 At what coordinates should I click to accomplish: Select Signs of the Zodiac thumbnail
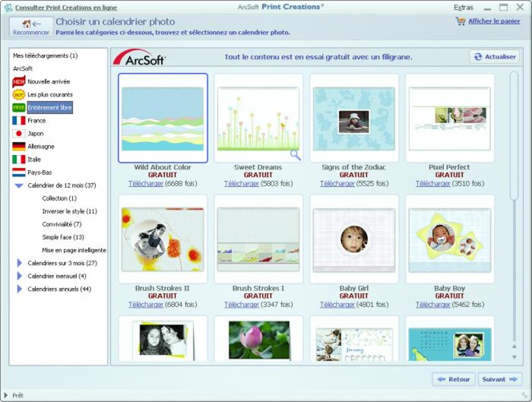(354, 118)
